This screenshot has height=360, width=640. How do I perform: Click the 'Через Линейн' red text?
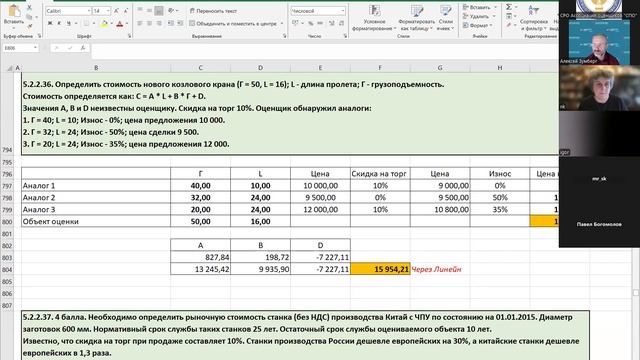click(436, 269)
